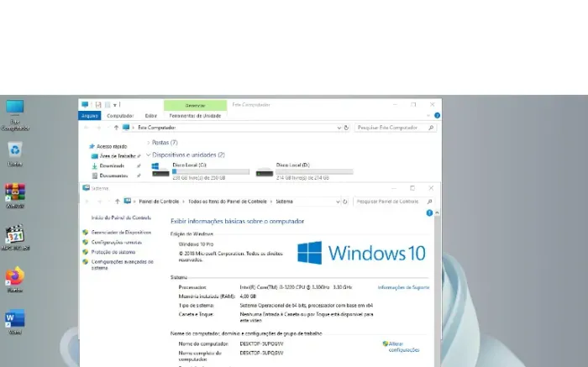Click Este Computador breadcrumb in address bar
588x367 pixels.
click(x=157, y=128)
